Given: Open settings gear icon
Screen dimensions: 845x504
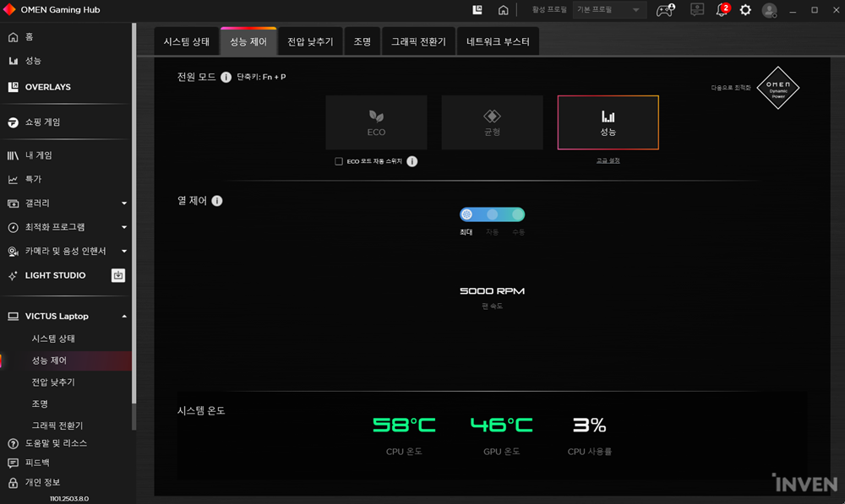Looking at the screenshot, I should pyautogui.click(x=745, y=9).
